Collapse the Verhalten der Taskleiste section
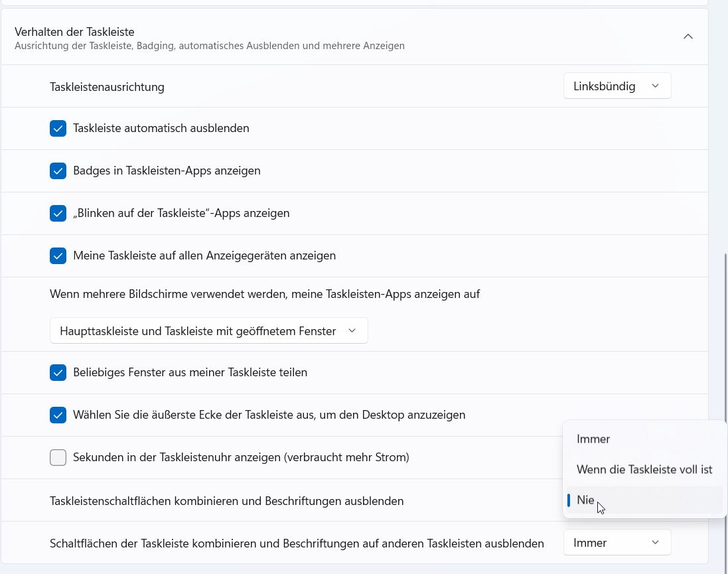 tap(688, 37)
